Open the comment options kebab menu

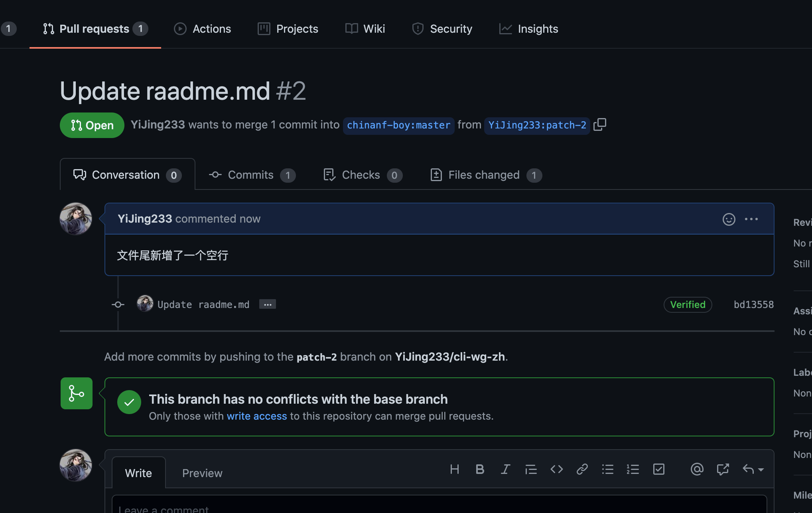tap(751, 219)
